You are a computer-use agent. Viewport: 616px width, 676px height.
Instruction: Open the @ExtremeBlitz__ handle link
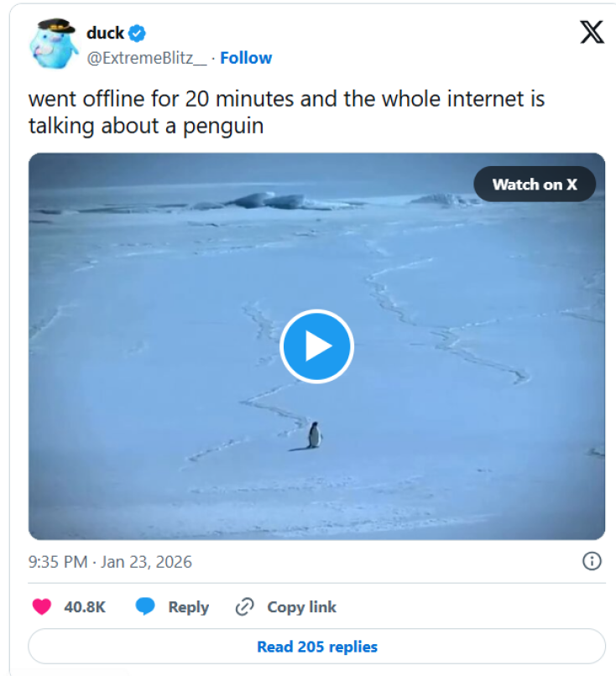coord(146,58)
